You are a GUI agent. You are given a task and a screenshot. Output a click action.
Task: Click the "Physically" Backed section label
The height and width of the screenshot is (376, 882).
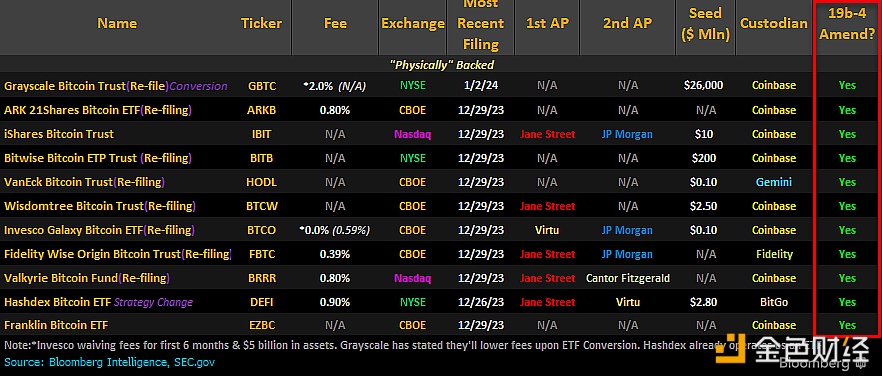(441, 65)
